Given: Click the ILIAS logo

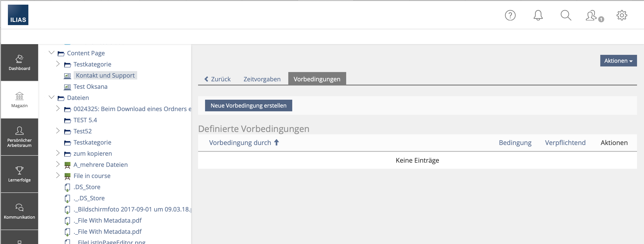Looking at the screenshot, I should [x=18, y=15].
